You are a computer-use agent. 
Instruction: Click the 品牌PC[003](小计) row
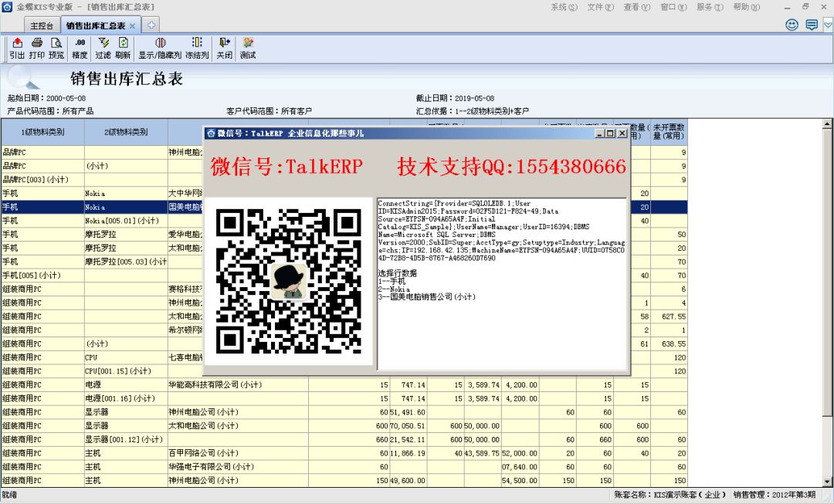point(344,180)
